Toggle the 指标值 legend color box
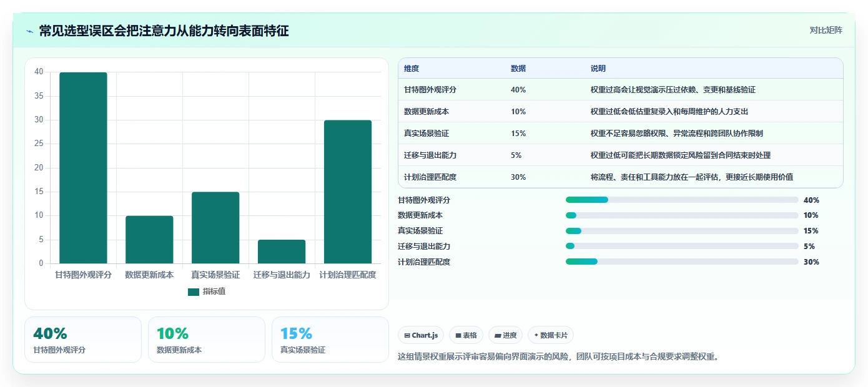 tap(194, 291)
